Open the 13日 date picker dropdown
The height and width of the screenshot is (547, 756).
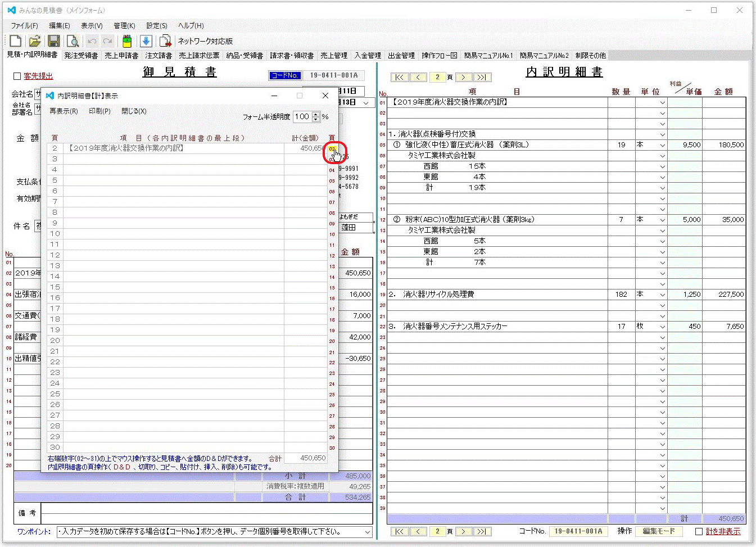[366, 103]
